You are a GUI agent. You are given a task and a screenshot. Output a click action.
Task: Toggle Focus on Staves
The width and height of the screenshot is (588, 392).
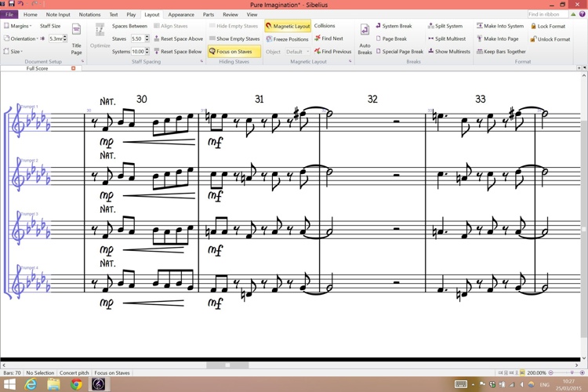point(230,52)
